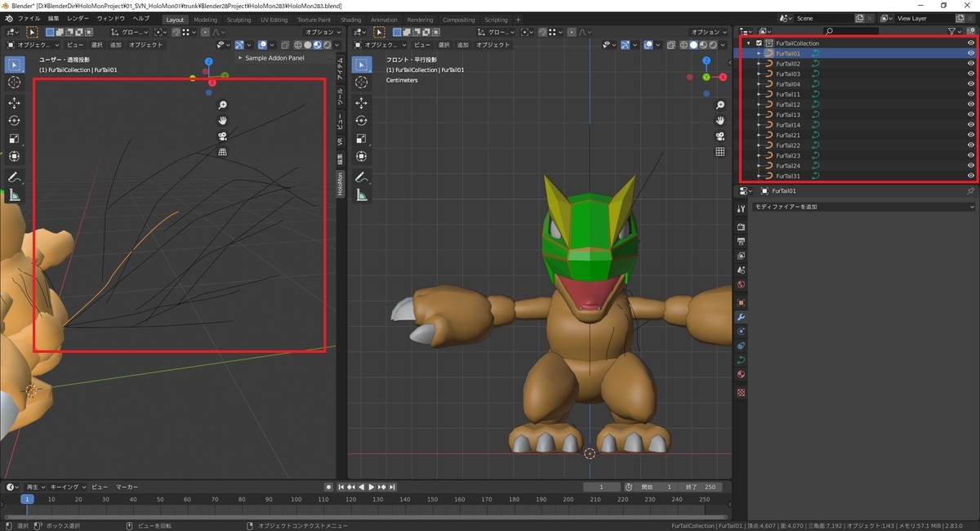Viewport: 980px width, 531px height.
Task: Toggle visibility of FurTail03
Action: click(x=970, y=74)
